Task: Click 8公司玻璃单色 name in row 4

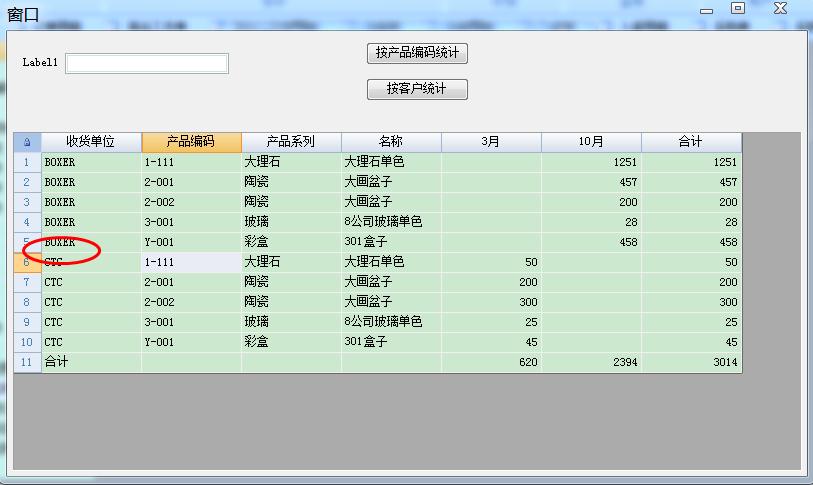Action: [x=391, y=223]
